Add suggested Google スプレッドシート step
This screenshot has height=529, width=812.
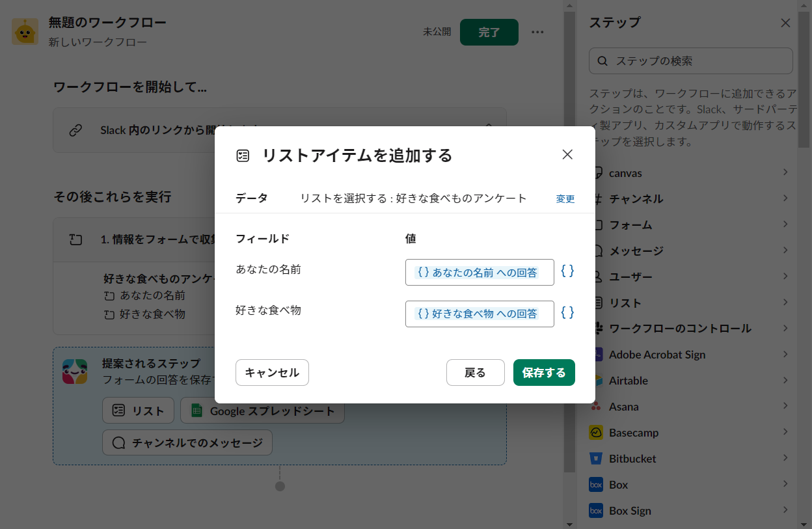[x=262, y=411]
